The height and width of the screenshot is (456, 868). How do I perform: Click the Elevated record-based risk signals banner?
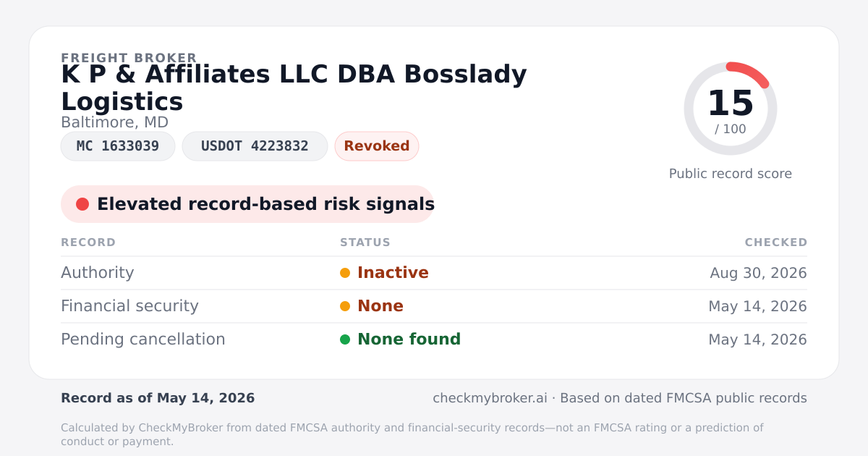tap(247, 204)
